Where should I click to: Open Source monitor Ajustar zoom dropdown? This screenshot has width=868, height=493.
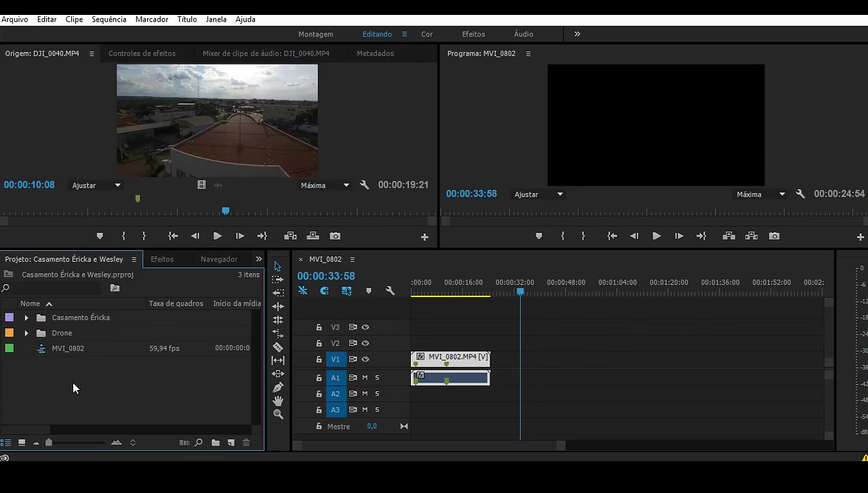pyautogui.click(x=97, y=185)
